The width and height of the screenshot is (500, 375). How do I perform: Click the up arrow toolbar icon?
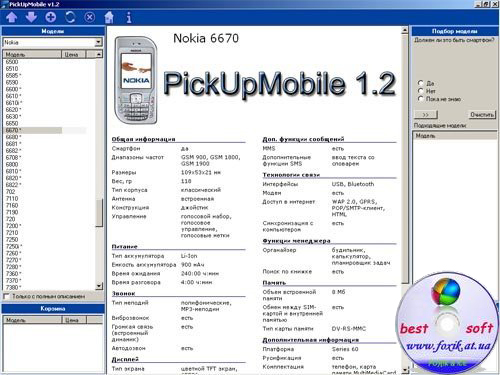pyautogui.click(x=12, y=17)
